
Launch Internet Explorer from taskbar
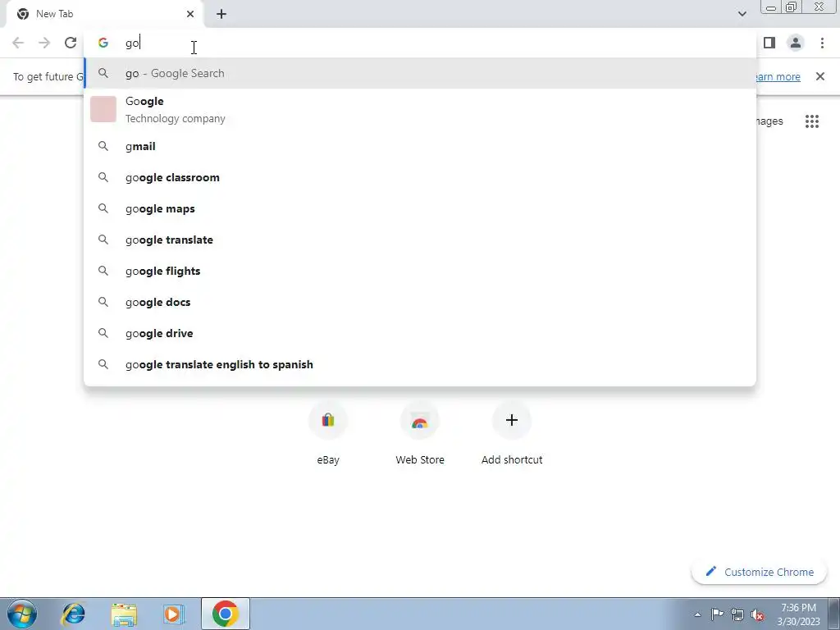73,614
